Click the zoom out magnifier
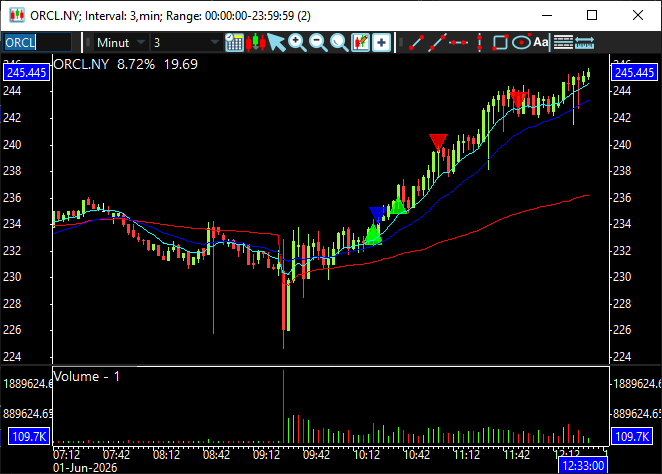The height and width of the screenshot is (474, 662). click(x=318, y=43)
